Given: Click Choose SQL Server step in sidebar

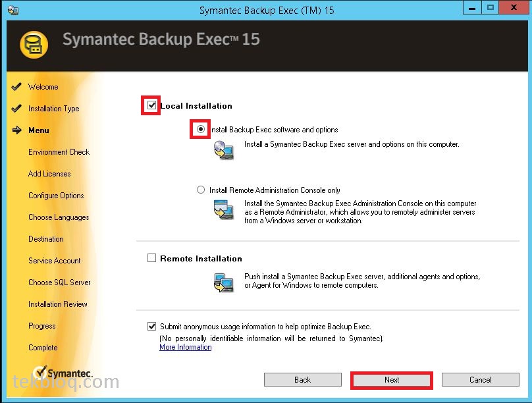Looking at the screenshot, I should 59,282.
